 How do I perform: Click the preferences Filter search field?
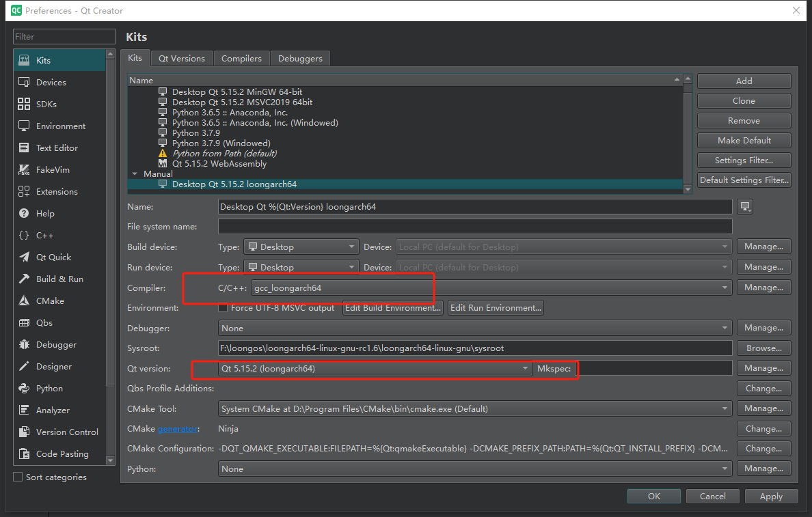coord(64,37)
